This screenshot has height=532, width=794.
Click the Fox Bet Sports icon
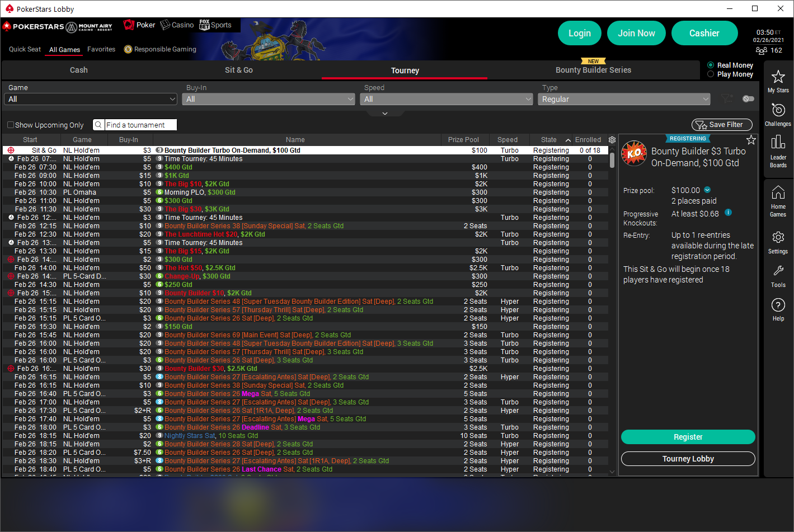tap(204, 25)
